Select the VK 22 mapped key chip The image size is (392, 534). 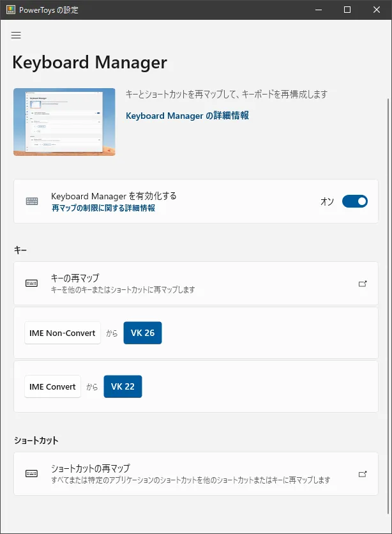coord(123,386)
